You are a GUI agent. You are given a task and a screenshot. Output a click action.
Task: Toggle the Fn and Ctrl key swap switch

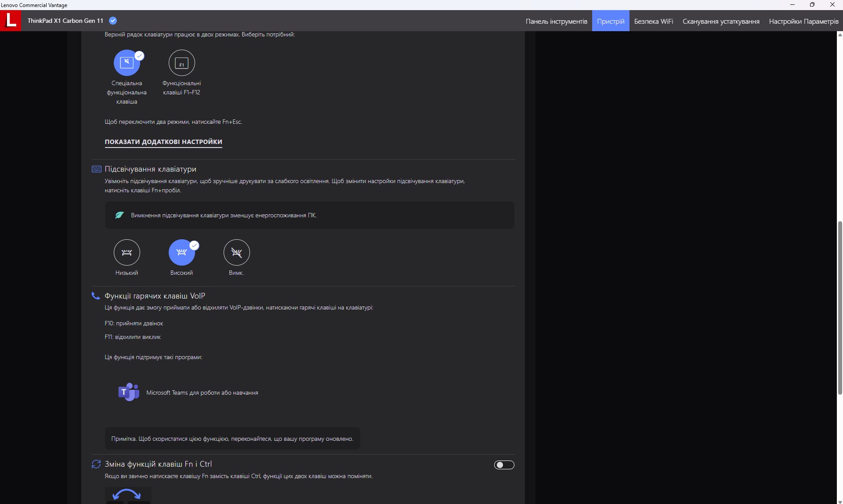(504, 465)
